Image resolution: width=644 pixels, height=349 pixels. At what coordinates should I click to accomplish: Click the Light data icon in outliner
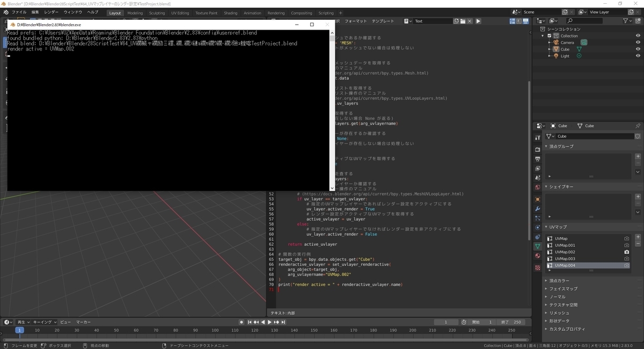[x=579, y=56]
